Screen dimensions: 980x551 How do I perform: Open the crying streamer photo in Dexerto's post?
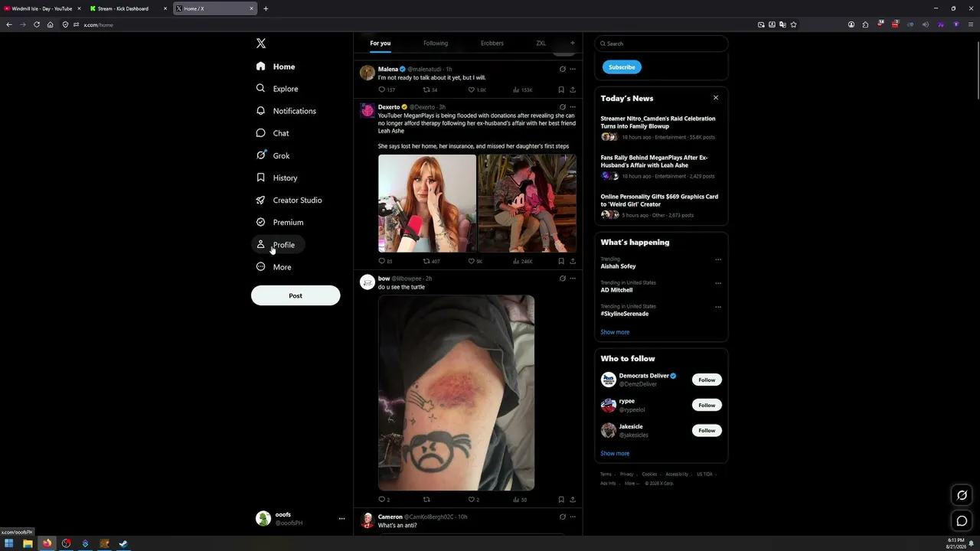pyautogui.click(x=427, y=203)
